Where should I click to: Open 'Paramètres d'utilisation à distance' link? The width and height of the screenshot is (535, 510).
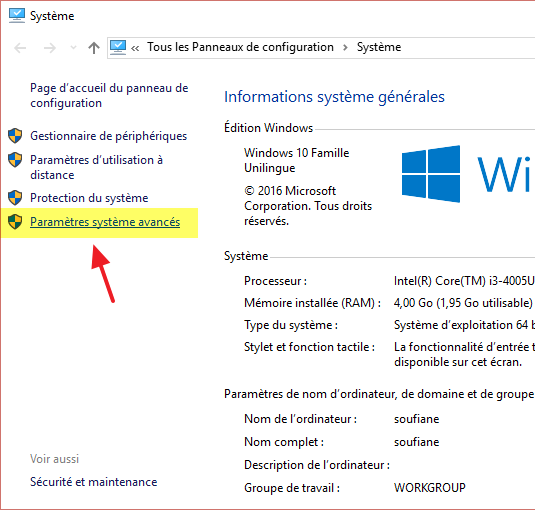pyautogui.click(x=97, y=167)
